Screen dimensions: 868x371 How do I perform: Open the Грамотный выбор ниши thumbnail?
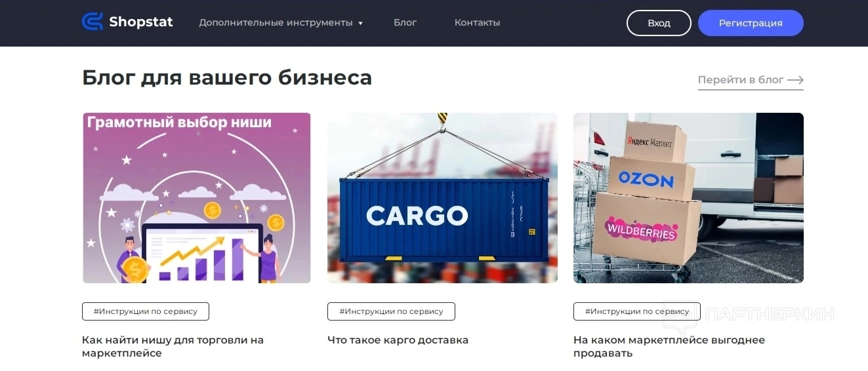pos(197,198)
